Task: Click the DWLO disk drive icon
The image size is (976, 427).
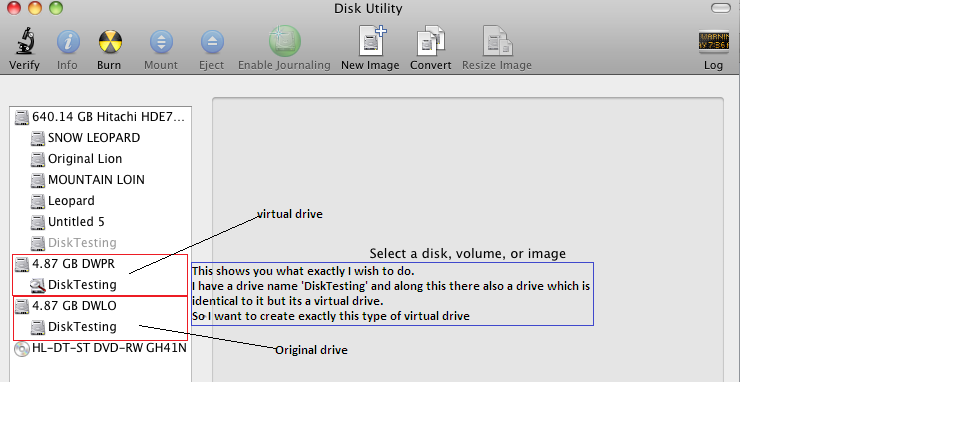Action: pyautogui.click(x=22, y=306)
